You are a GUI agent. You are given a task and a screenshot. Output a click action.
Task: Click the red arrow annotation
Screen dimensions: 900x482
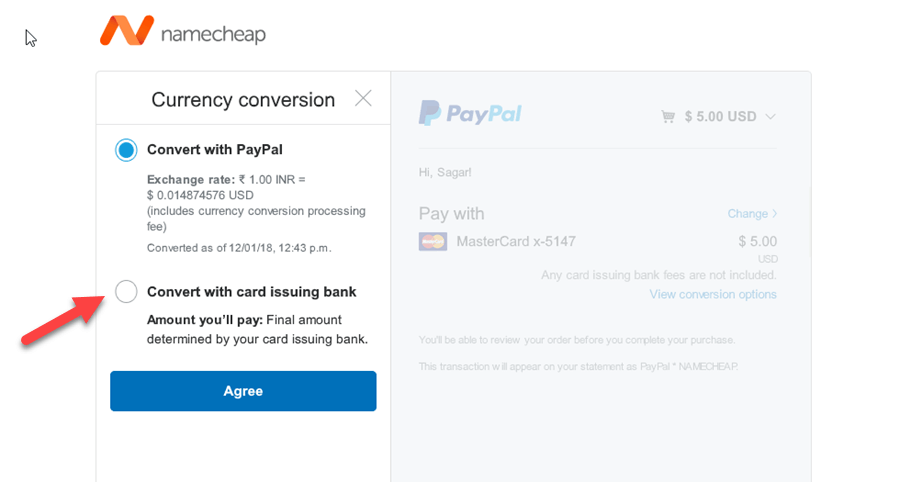click(63, 320)
